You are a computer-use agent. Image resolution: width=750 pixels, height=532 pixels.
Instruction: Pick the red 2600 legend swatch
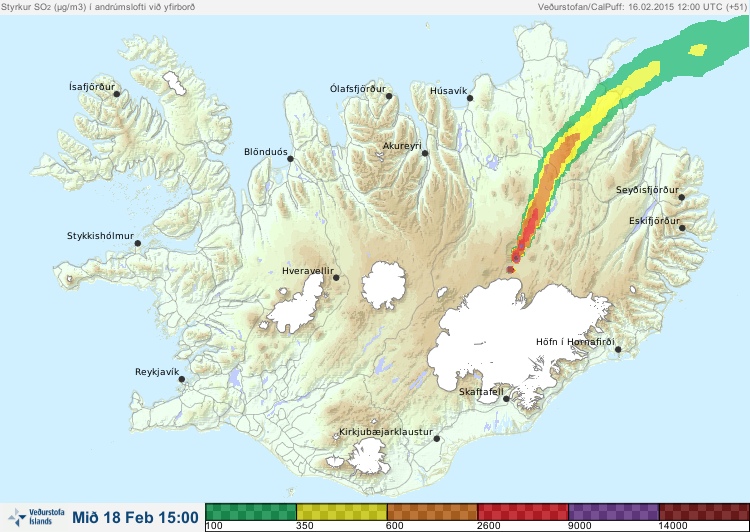point(523,512)
